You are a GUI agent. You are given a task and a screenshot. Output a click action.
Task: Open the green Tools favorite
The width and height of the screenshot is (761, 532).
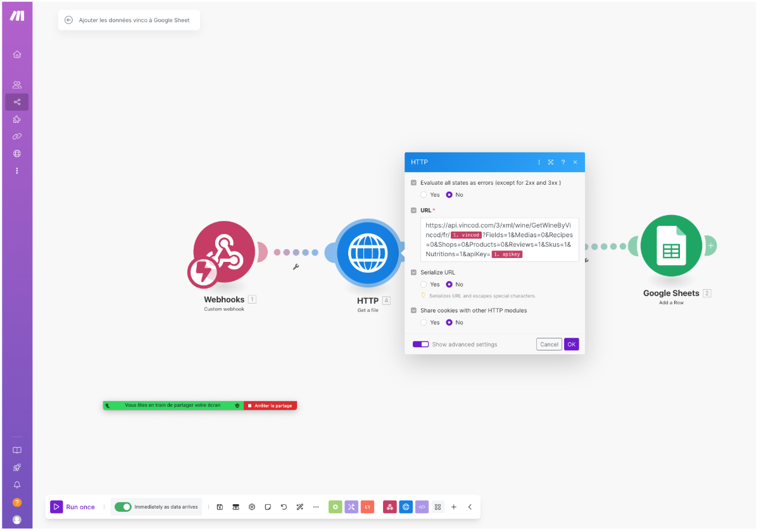click(336, 507)
